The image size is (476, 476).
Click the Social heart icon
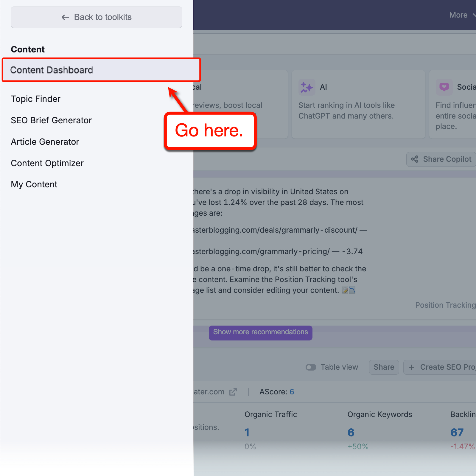[444, 87]
